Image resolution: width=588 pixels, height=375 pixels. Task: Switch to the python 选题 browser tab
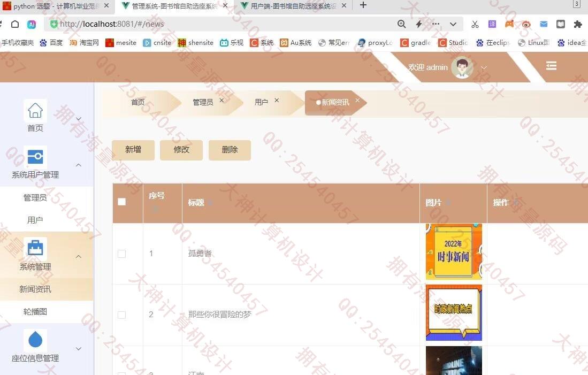(x=55, y=6)
